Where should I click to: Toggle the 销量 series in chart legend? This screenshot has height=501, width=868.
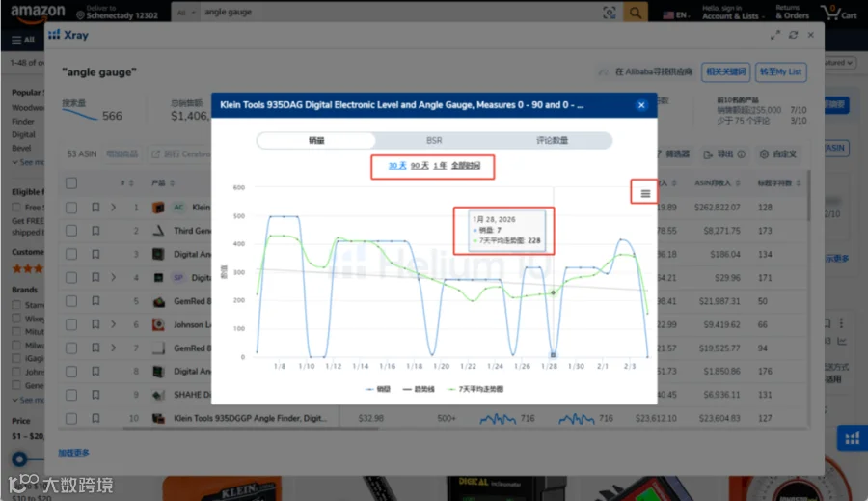pos(378,389)
